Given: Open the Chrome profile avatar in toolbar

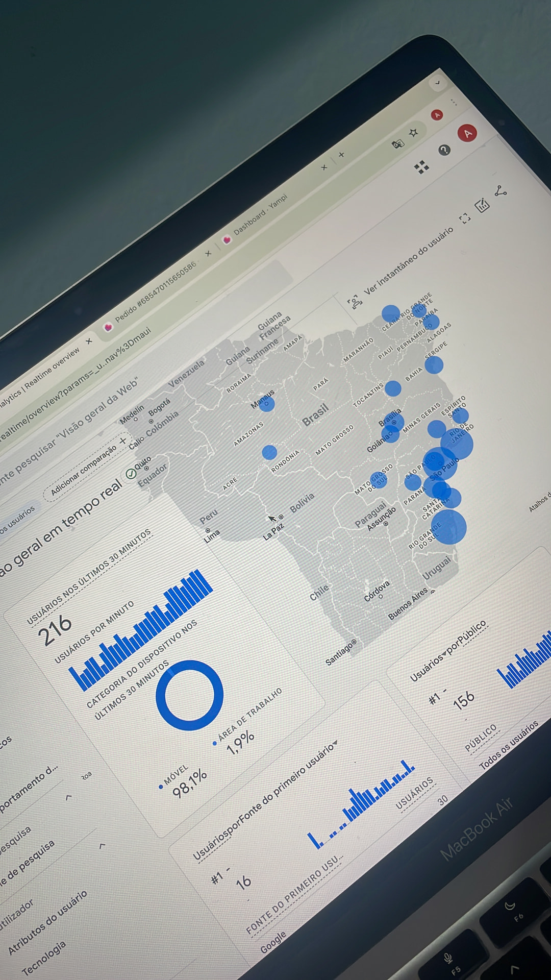Looking at the screenshot, I should tap(437, 115).
